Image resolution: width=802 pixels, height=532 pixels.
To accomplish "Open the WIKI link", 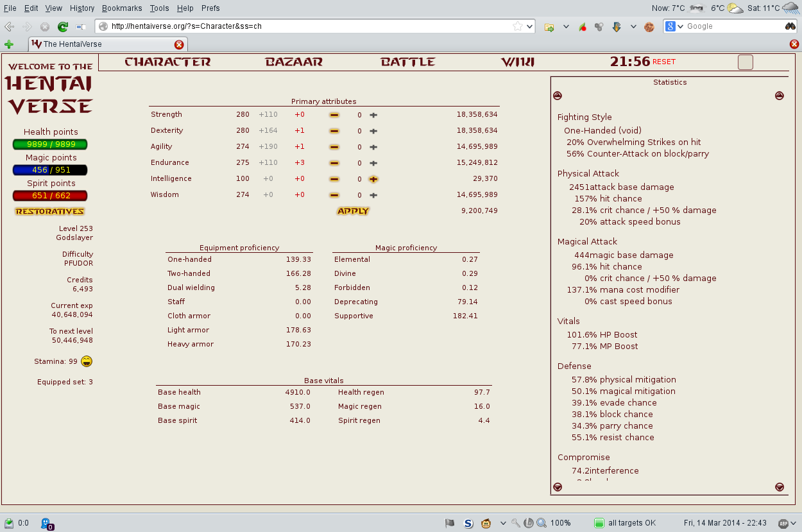I will pos(518,62).
